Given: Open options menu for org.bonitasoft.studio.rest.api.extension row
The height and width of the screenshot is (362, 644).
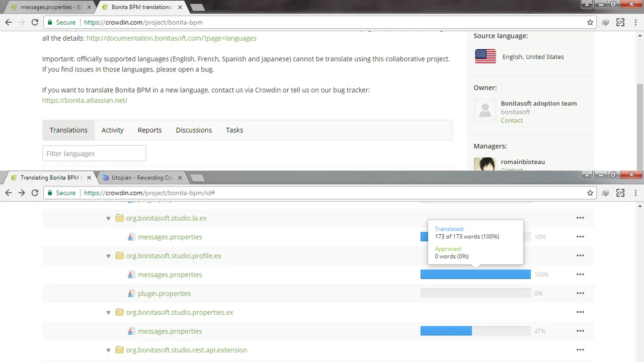Looking at the screenshot, I should pyautogui.click(x=580, y=350).
